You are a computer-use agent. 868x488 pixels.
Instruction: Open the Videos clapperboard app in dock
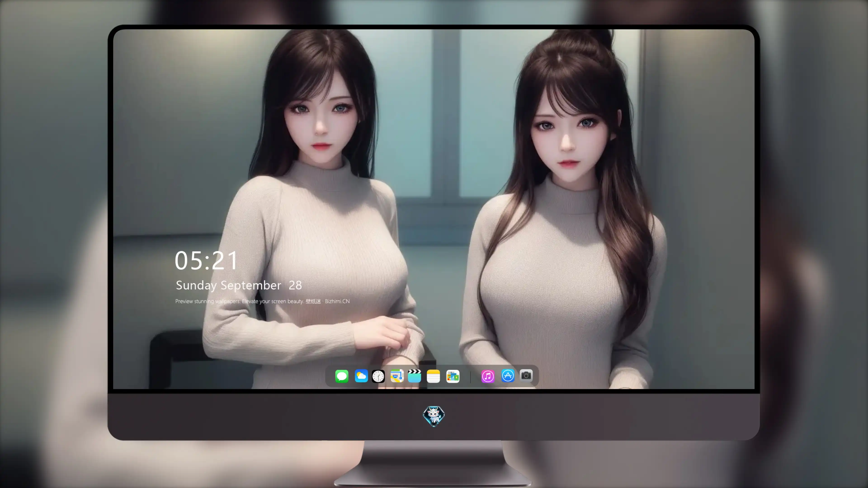tap(415, 376)
